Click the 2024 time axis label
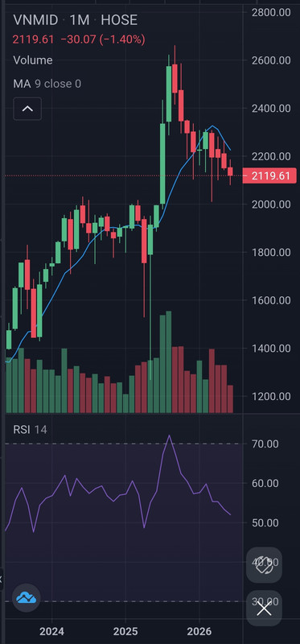The width and height of the screenshot is (300, 644). (x=52, y=630)
